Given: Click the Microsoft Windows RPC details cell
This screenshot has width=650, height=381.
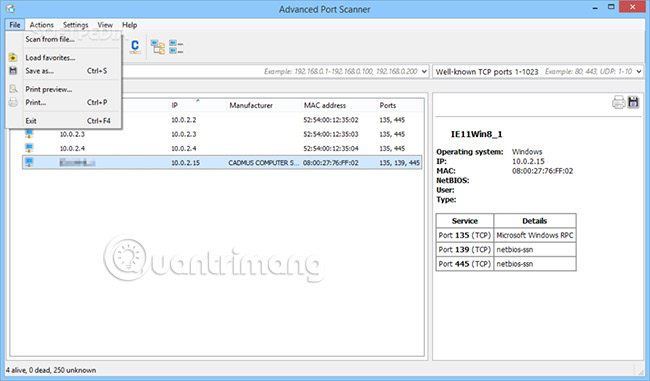Looking at the screenshot, I should pos(535,235).
